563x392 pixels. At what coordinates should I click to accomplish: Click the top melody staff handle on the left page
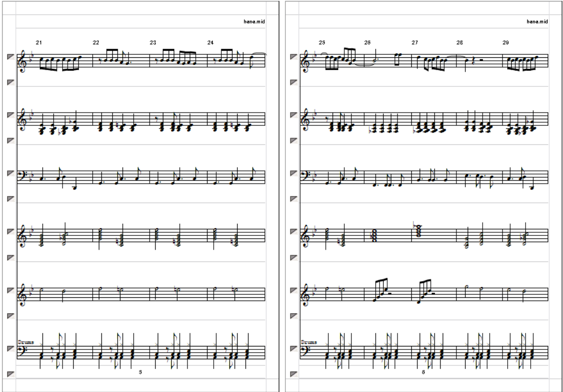[10, 56]
